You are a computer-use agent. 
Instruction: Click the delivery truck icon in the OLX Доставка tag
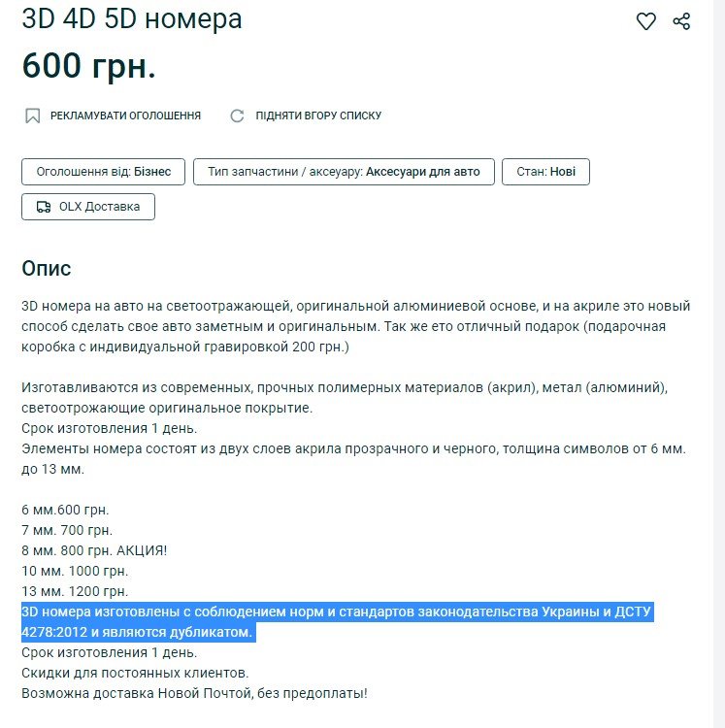(x=44, y=207)
